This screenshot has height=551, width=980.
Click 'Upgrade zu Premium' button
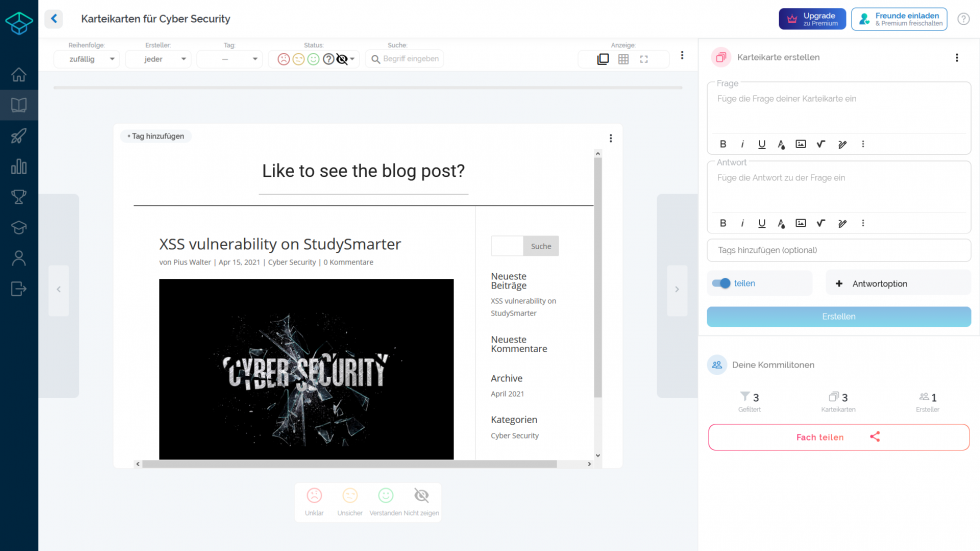point(812,19)
